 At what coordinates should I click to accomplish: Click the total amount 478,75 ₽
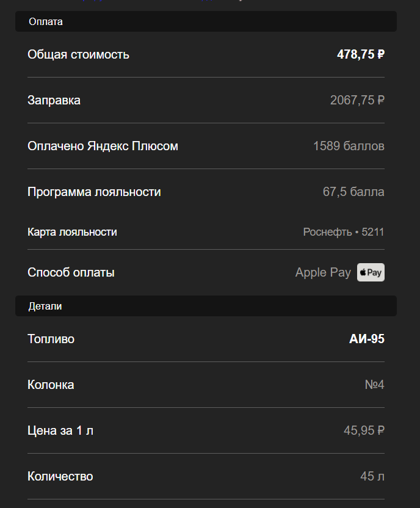(361, 54)
